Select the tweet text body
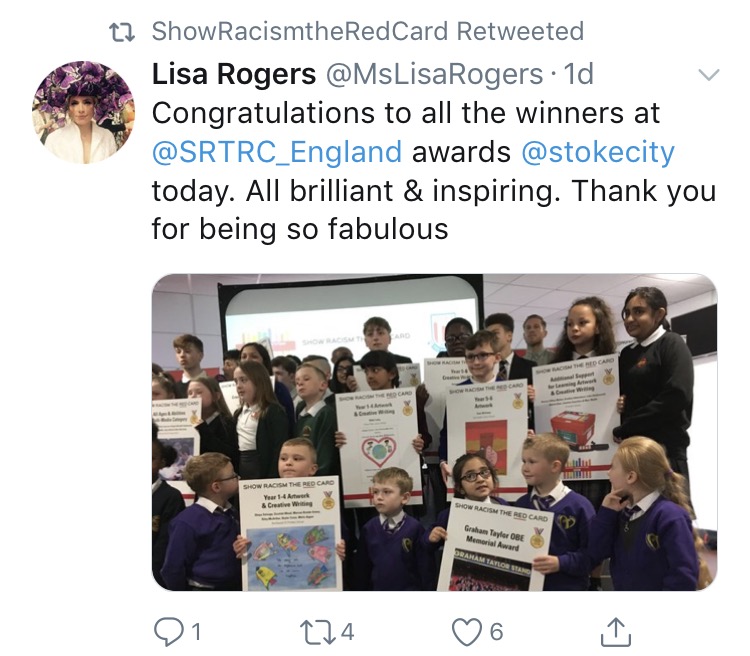The width and height of the screenshot is (750, 656). (434, 171)
